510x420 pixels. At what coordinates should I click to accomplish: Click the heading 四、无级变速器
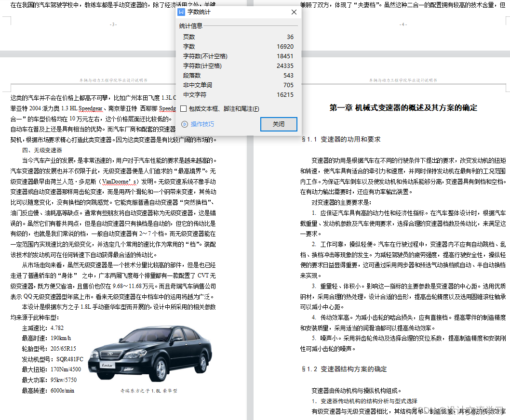tap(42, 150)
